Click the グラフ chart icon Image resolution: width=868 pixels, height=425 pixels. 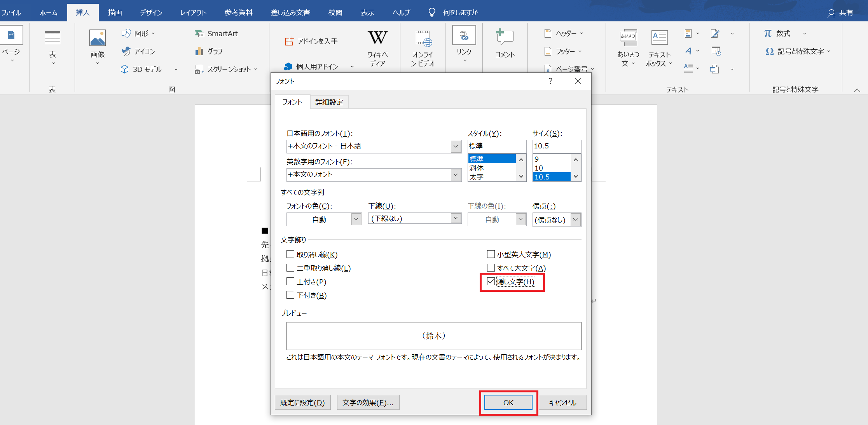199,51
